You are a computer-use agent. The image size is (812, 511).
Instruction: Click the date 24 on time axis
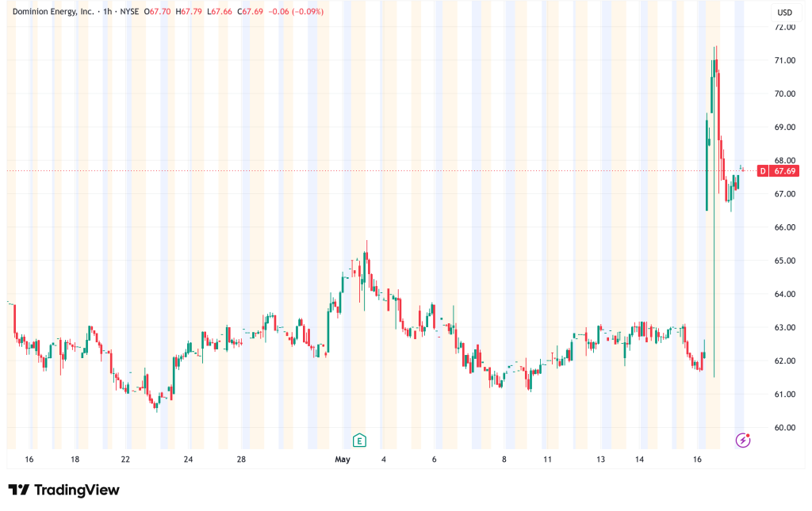[x=188, y=460]
